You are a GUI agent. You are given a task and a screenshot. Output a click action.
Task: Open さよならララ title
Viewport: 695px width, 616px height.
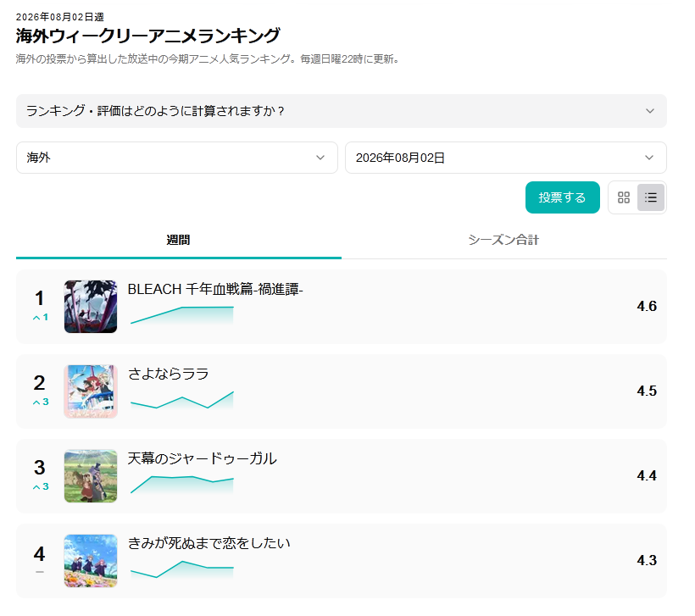pyautogui.click(x=169, y=374)
